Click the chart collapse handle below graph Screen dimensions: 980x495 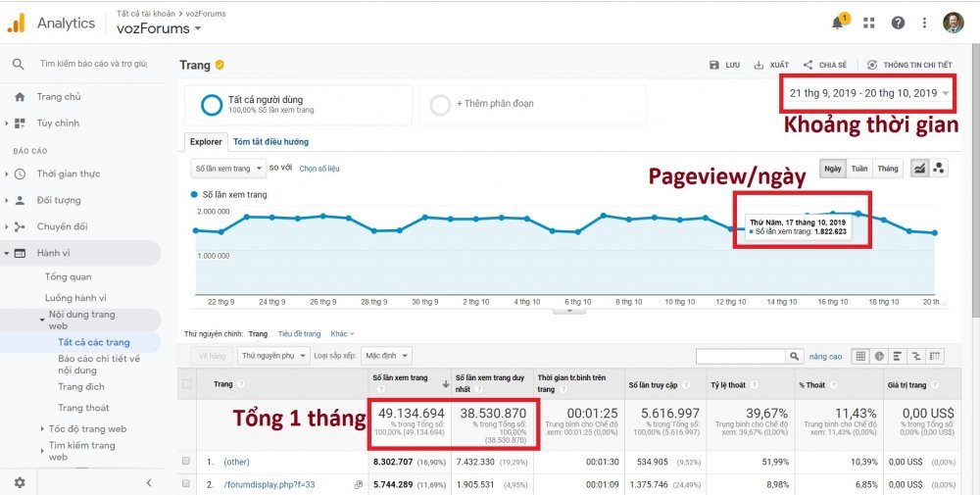569,311
